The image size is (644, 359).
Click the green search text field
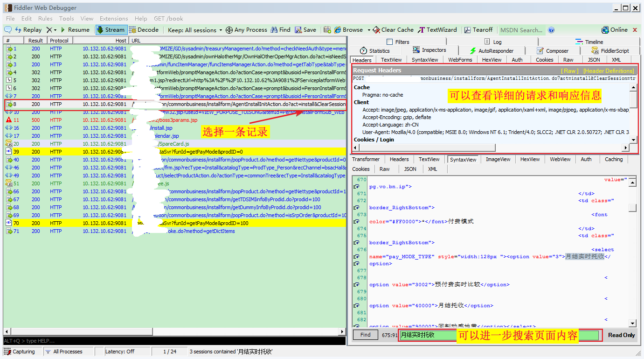[499, 335]
